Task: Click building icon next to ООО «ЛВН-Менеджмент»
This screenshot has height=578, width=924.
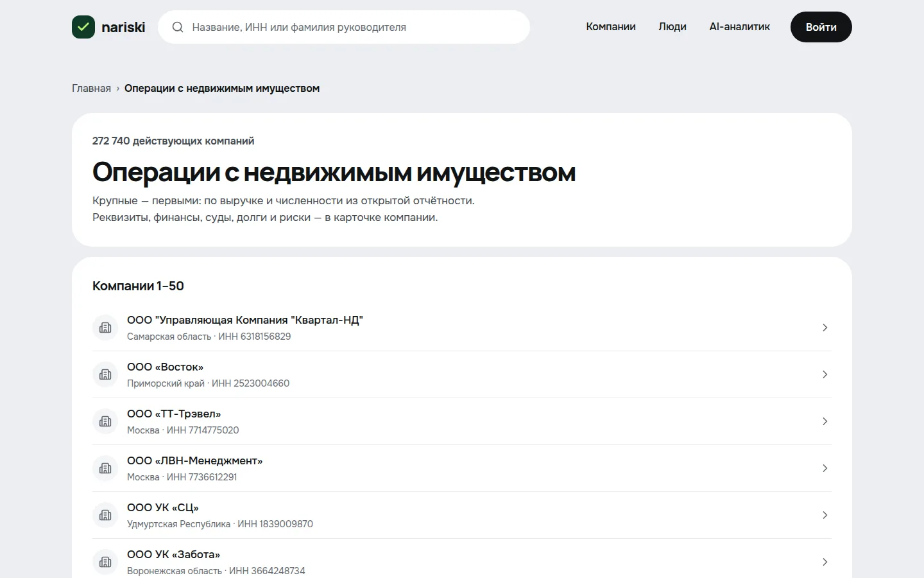Action: (x=105, y=468)
